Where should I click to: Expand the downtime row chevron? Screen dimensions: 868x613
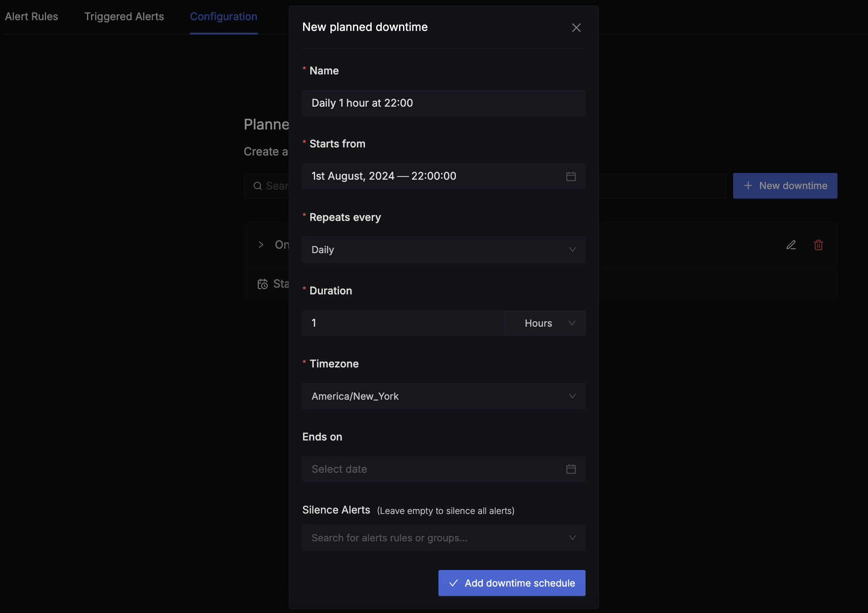(261, 245)
